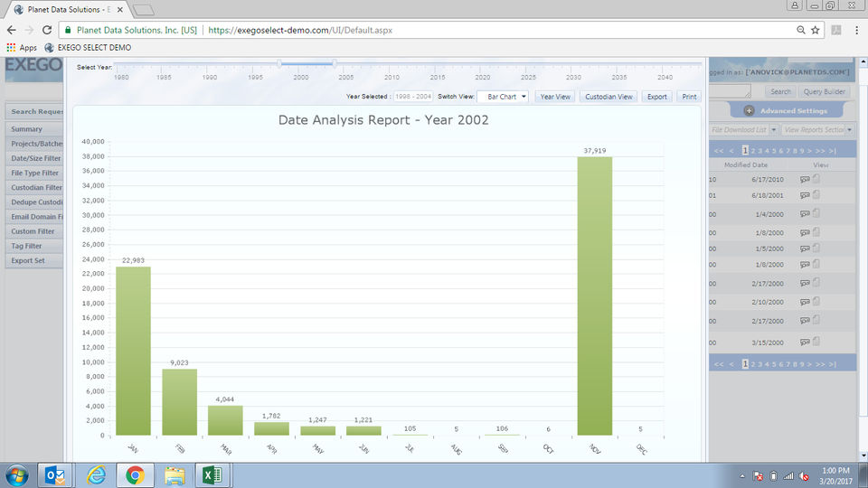
Task: Click the browser forward arrow
Action: [29, 30]
